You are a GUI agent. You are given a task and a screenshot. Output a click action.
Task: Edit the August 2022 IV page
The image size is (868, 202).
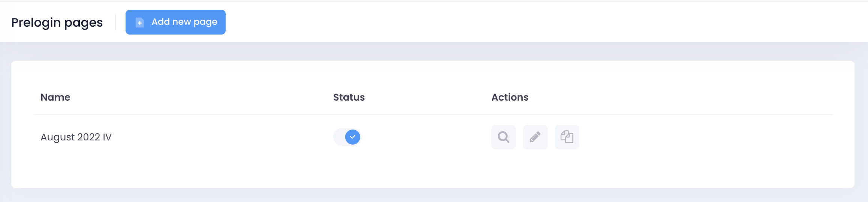point(535,137)
